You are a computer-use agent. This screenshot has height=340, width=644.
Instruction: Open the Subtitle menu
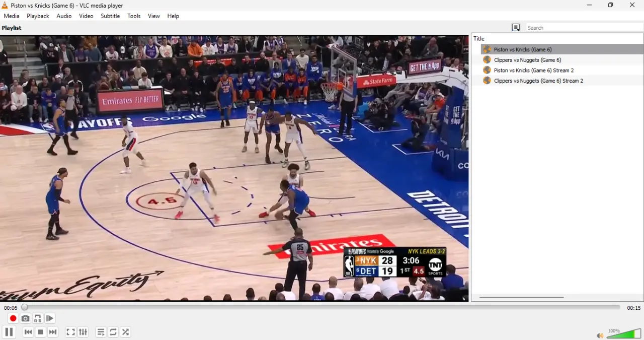pos(110,16)
